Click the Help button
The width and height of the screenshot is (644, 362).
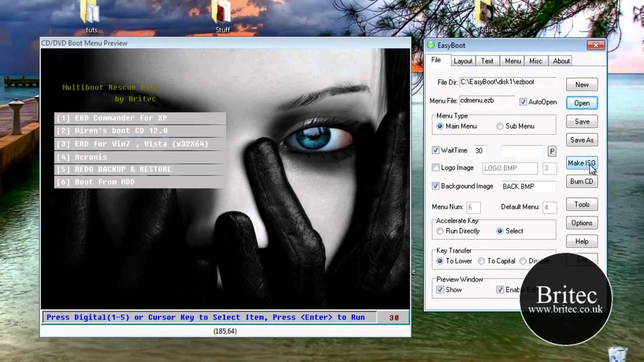(582, 242)
